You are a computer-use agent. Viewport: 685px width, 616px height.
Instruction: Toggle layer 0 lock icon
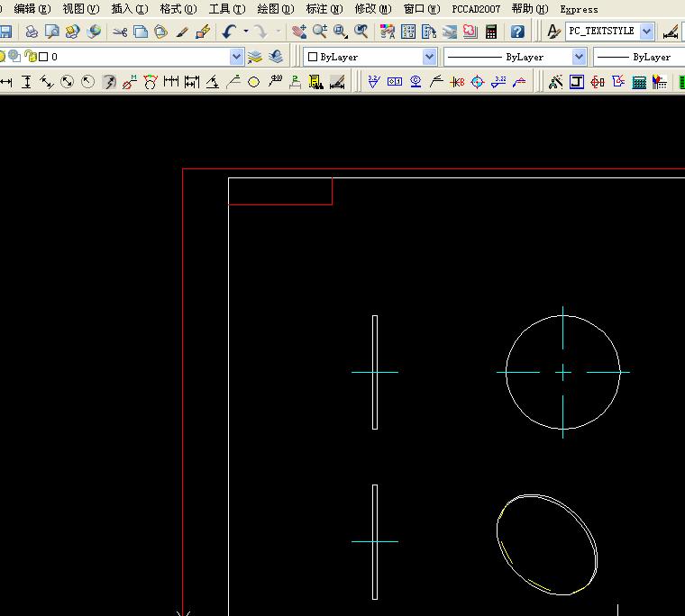click(x=31, y=57)
